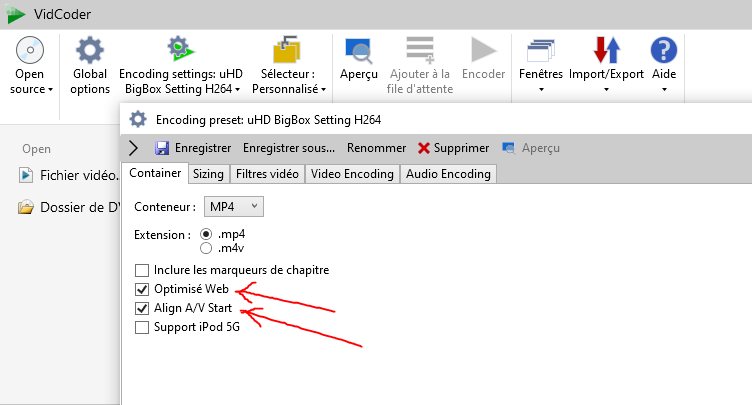The width and height of the screenshot is (752, 405).
Task: Delete preset with Supprimer
Action: [453, 148]
